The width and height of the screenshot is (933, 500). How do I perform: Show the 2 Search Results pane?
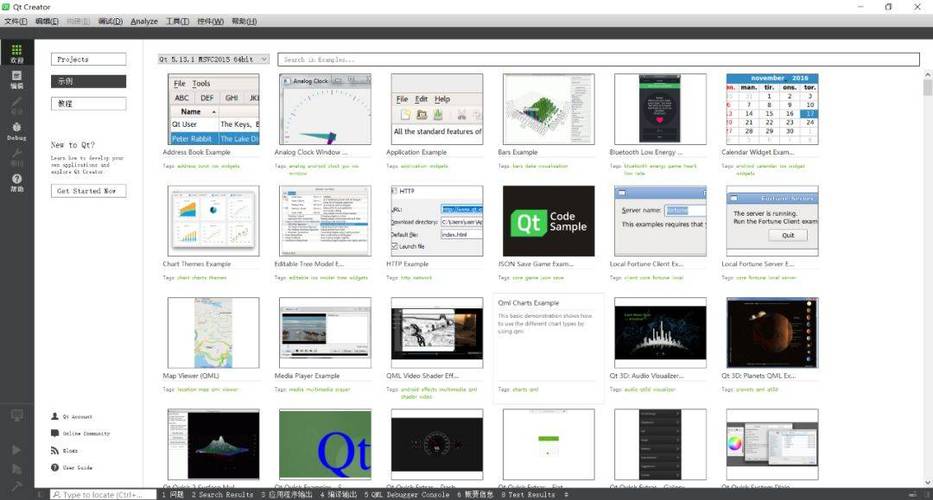pos(222,495)
